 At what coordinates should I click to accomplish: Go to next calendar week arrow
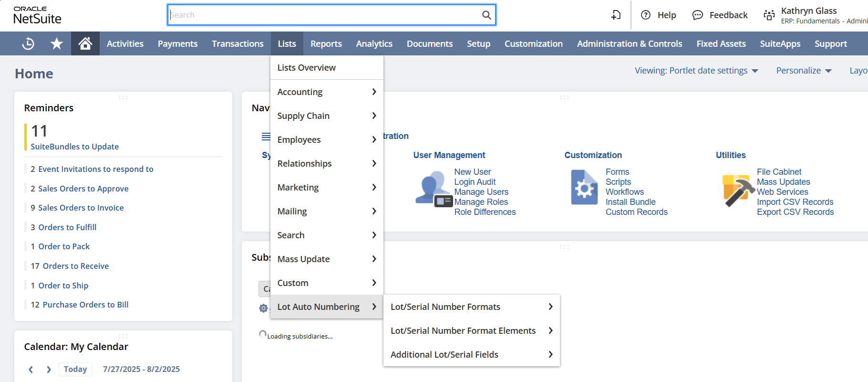[49, 369]
